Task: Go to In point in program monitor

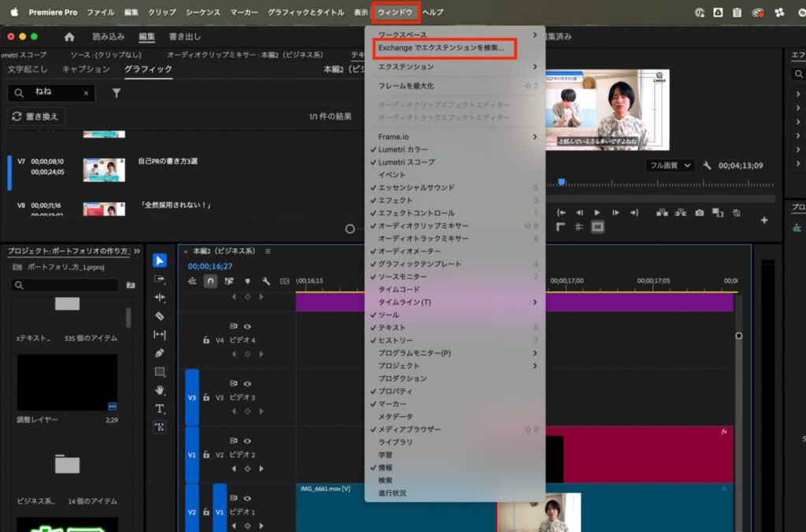Action: (560, 212)
